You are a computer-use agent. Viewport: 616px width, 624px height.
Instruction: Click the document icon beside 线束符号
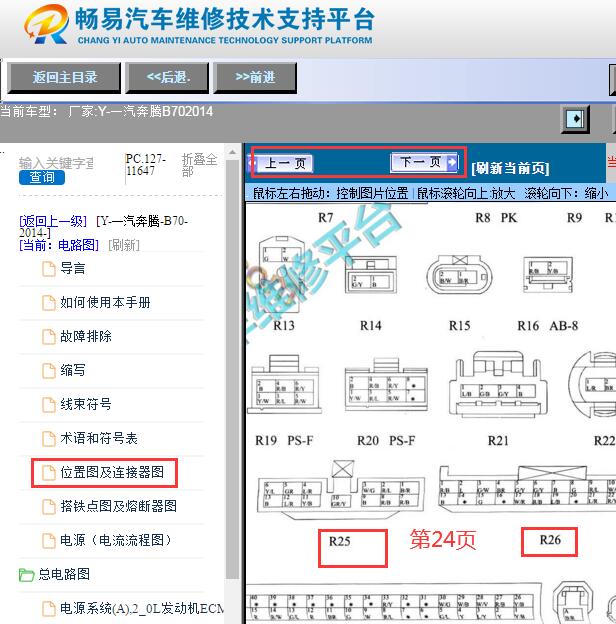click(x=49, y=404)
